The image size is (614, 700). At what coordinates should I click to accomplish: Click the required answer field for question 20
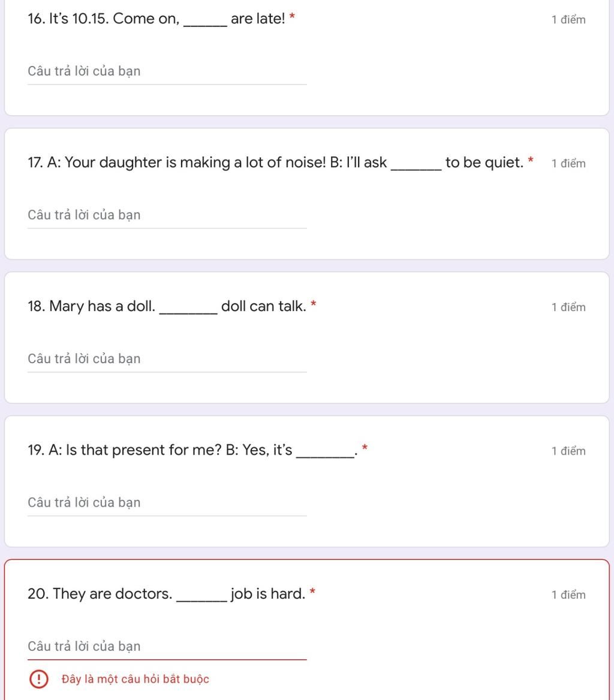(x=167, y=647)
